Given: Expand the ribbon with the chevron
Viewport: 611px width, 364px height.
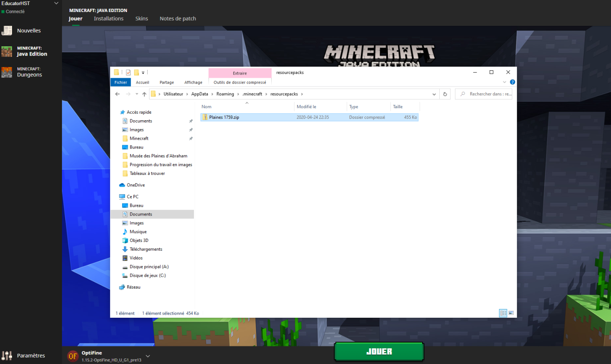Looking at the screenshot, I should tap(505, 82).
